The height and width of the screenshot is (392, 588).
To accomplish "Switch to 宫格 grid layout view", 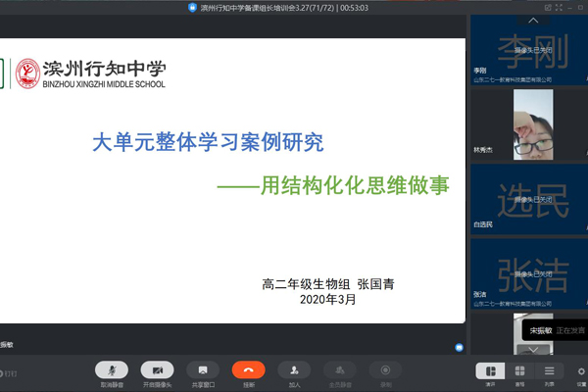I will click(x=519, y=371).
